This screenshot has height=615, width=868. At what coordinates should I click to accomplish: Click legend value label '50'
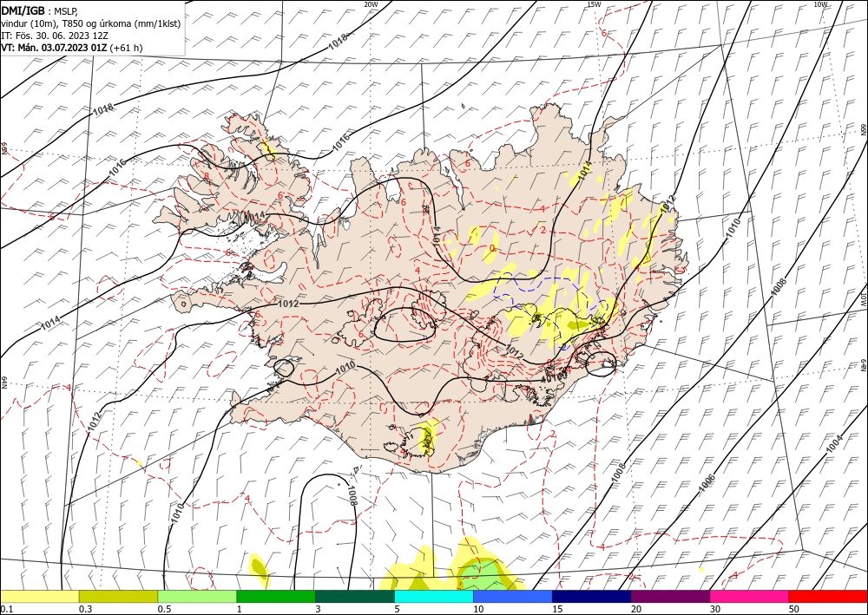coord(794,609)
